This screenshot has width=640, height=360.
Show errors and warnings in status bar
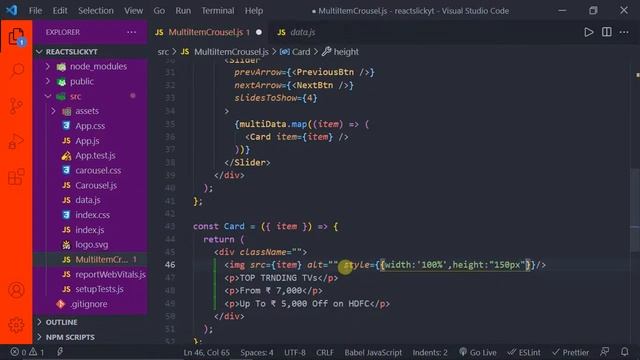click(27, 352)
